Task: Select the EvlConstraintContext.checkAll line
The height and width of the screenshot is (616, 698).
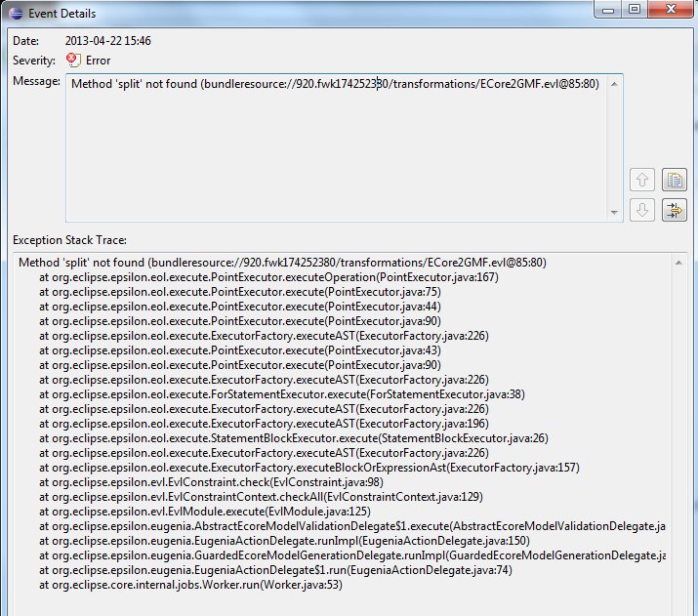Action: [261, 497]
